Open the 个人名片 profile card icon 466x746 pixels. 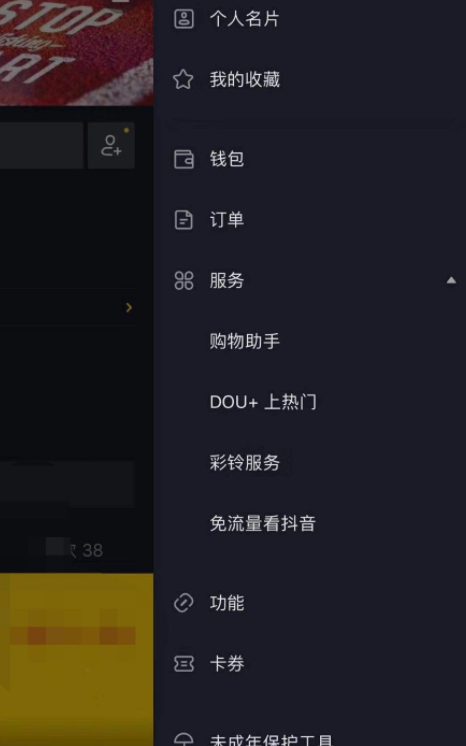point(184,19)
